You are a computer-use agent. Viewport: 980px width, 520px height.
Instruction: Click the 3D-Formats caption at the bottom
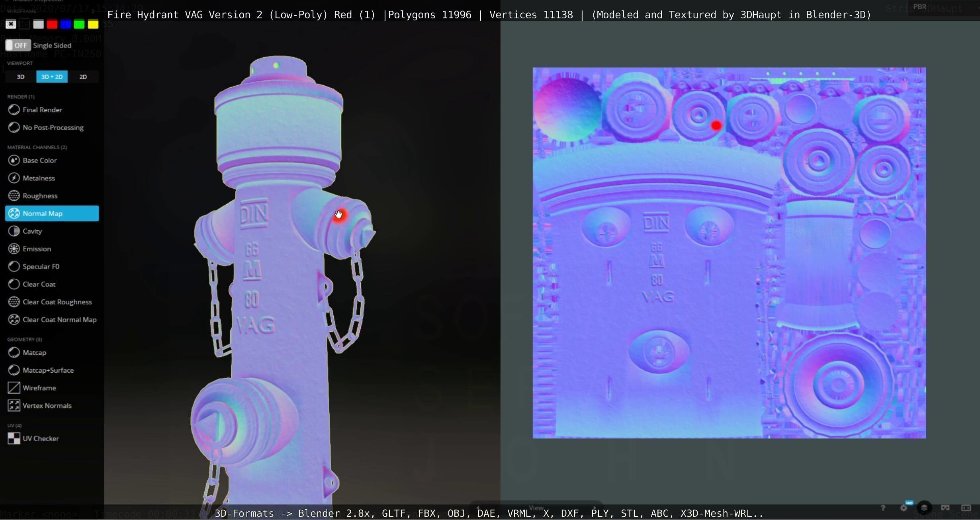pyautogui.click(x=489, y=513)
